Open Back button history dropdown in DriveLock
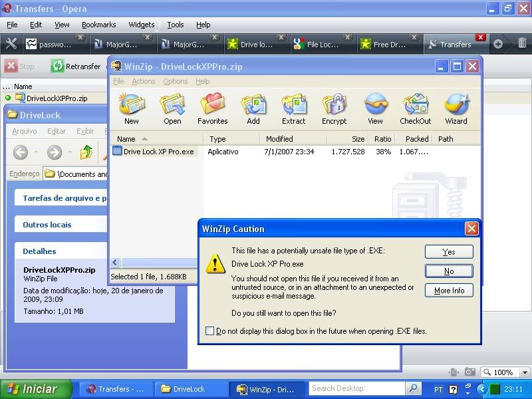The height and width of the screenshot is (399, 532). click(36, 152)
